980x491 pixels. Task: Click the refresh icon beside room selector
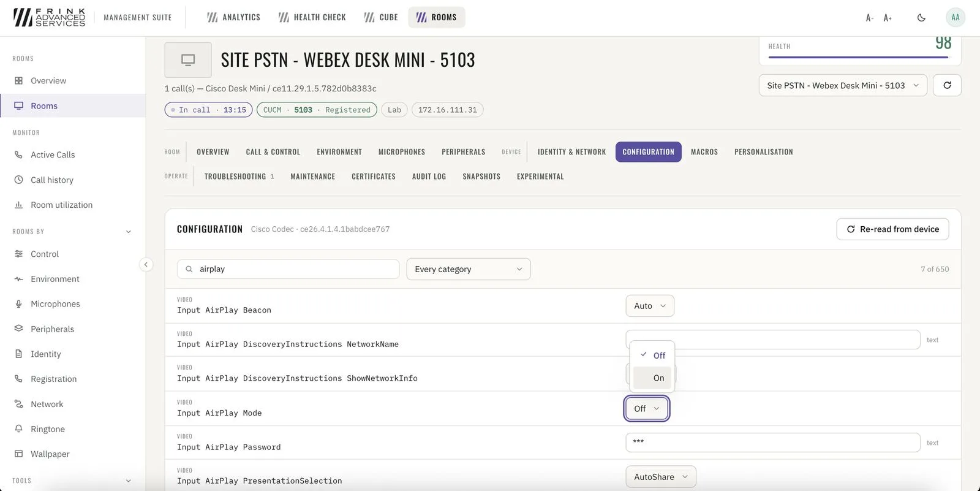947,85
